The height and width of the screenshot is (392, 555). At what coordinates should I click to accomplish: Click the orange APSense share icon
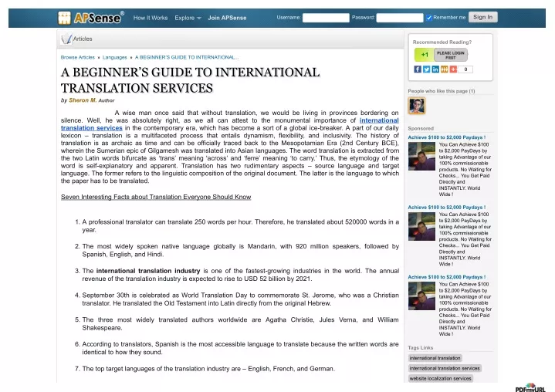[444, 69]
